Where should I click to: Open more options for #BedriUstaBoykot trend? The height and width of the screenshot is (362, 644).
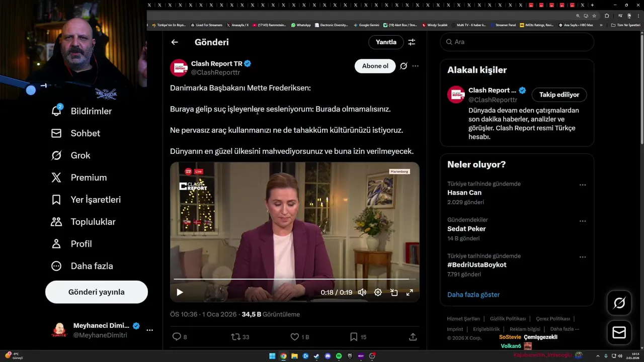click(x=583, y=257)
